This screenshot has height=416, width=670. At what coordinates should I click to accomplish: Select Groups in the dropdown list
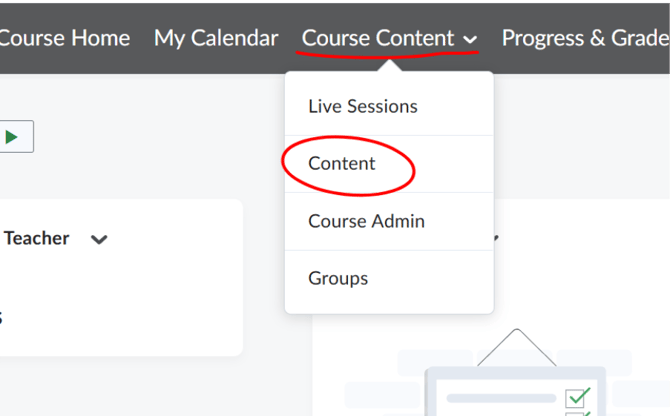pos(338,278)
